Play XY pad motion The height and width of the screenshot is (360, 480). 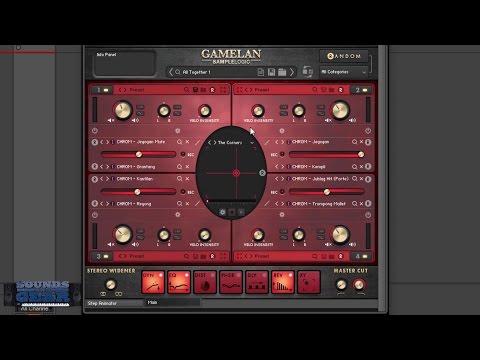[x=241, y=212]
